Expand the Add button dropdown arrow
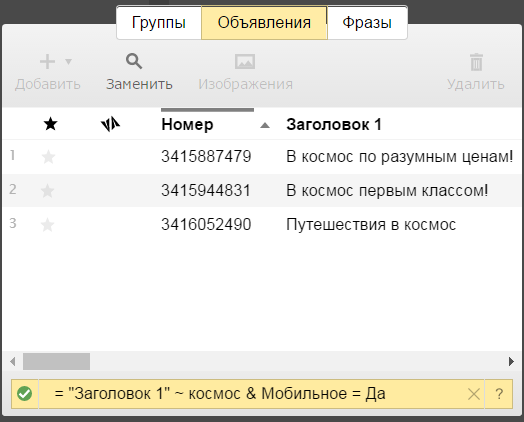This screenshot has width=524, height=422. 68,62
